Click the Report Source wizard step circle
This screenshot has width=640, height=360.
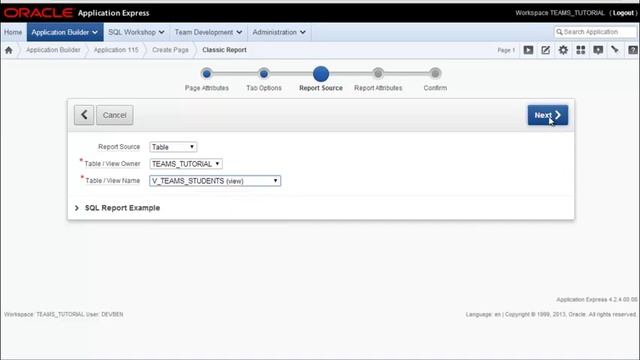click(x=321, y=74)
